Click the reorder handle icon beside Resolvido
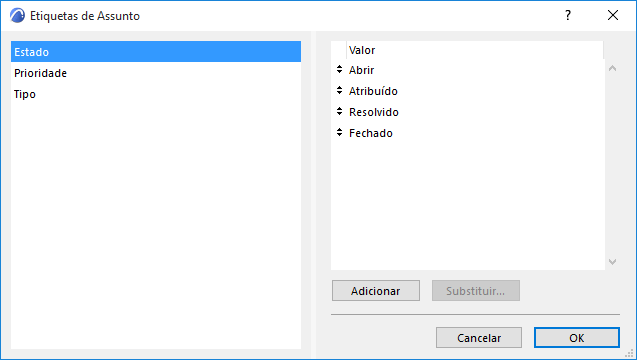 click(340, 111)
